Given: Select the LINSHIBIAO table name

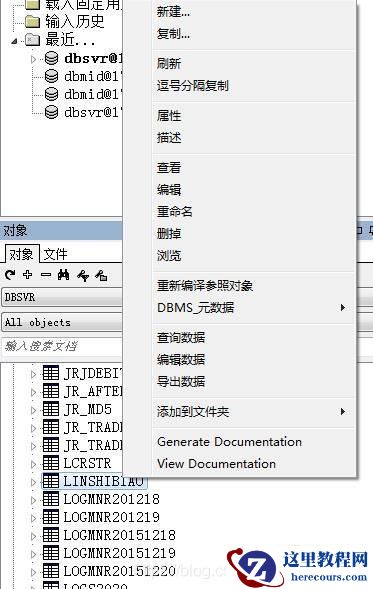Looking at the screenshot, I should (x=104, y=481).
